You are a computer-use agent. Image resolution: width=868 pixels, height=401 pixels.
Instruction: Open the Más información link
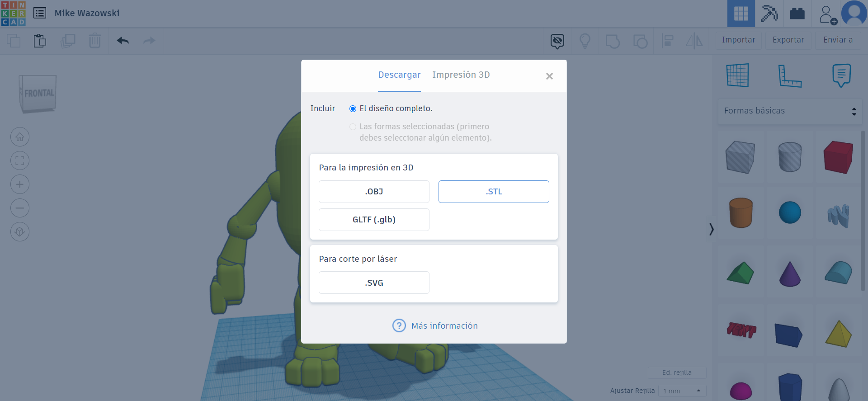444,326
